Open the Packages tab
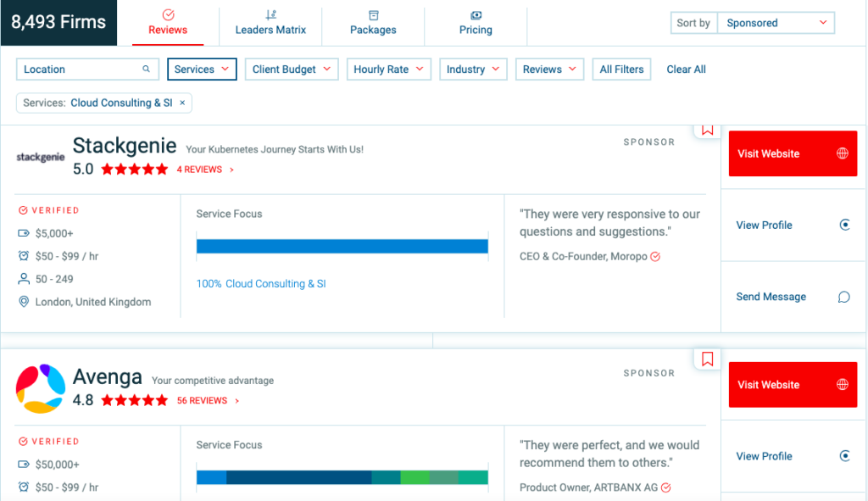 tap(373, 23)
